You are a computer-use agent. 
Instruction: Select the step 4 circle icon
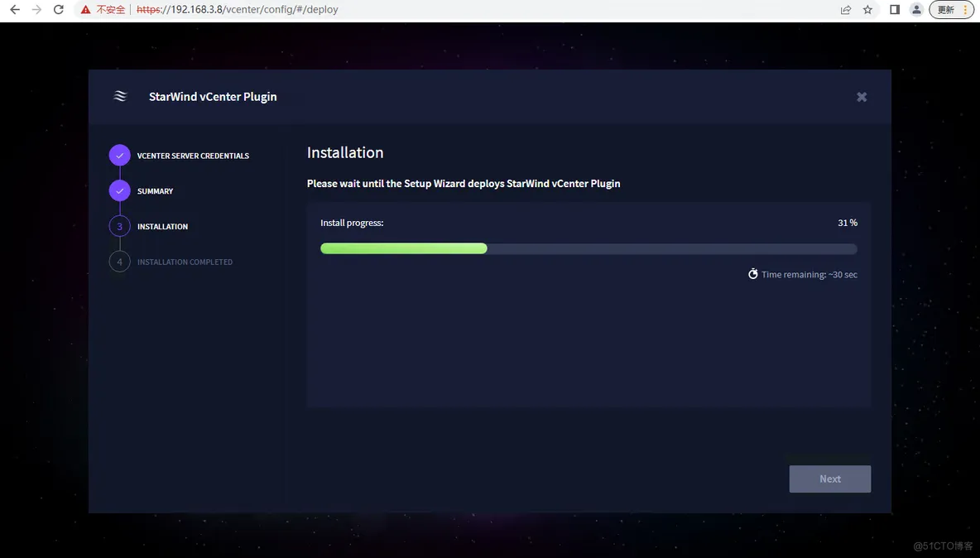point(119,262)
